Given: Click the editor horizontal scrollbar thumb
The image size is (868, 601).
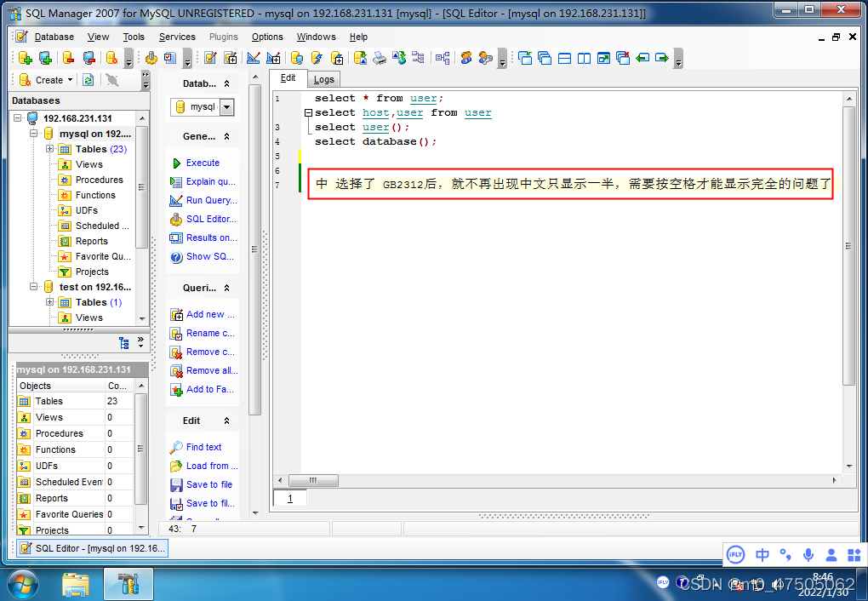Looking at the screenshot, I should pos(313,481).
